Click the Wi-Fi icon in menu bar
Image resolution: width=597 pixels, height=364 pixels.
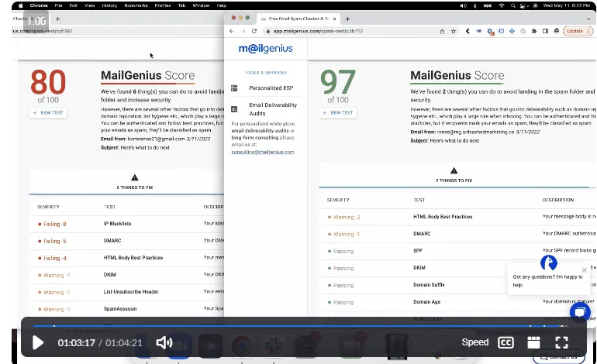pyautogui.click(x=502, y=5)
